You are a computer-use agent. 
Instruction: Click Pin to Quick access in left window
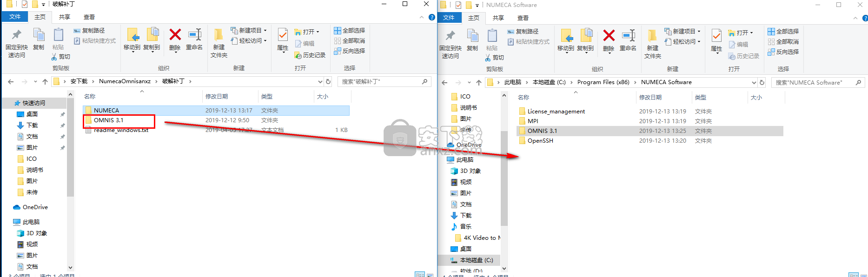[x=17, y=43]
